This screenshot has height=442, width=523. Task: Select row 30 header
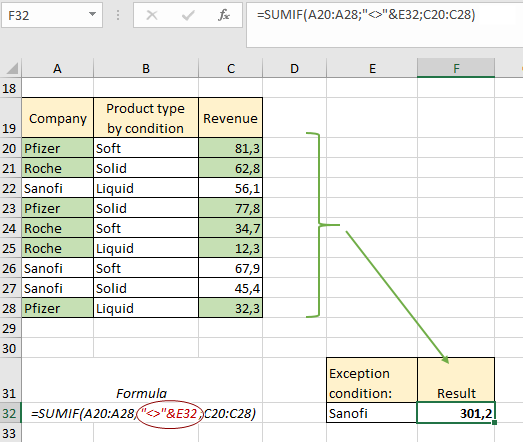[x=10, y=348]
